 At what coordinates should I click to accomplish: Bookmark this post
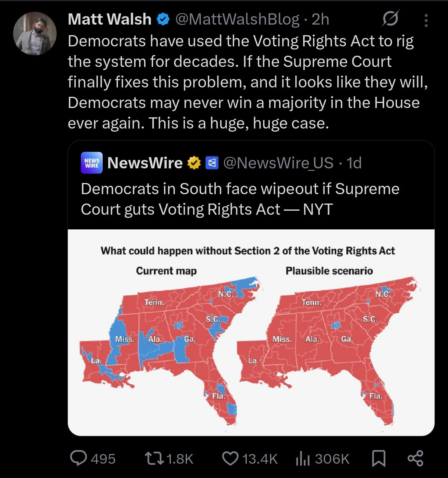tap(379, 459)
